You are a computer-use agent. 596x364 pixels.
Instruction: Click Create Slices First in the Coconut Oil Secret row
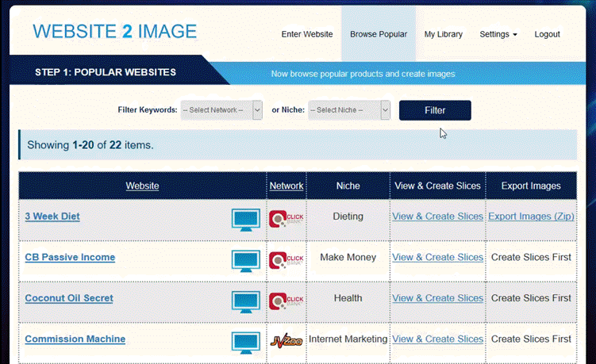(531, 298)
